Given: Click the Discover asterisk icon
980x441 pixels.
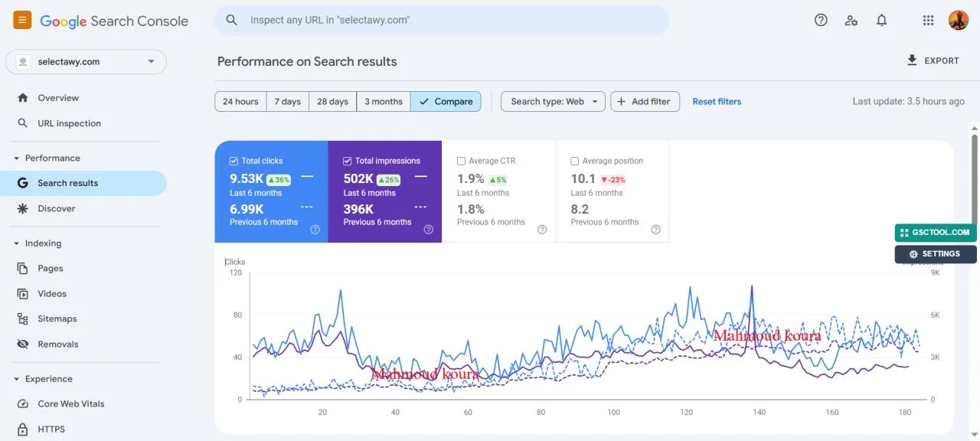Looking at the screenshot, I should (x=23, y=208).
